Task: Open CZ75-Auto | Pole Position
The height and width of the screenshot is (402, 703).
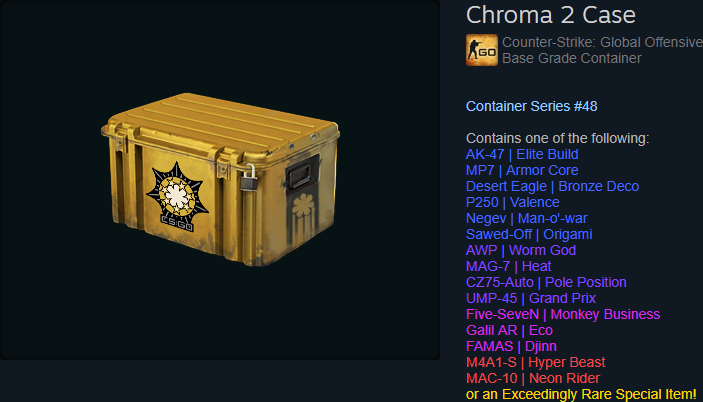Action: click(546, 282)
